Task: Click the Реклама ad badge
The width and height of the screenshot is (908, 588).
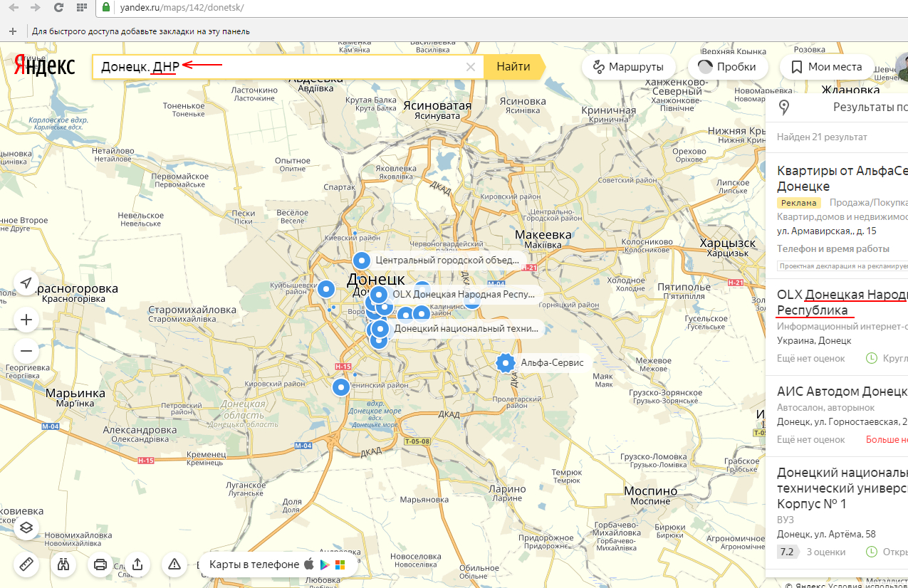Action: click(799, 203)
